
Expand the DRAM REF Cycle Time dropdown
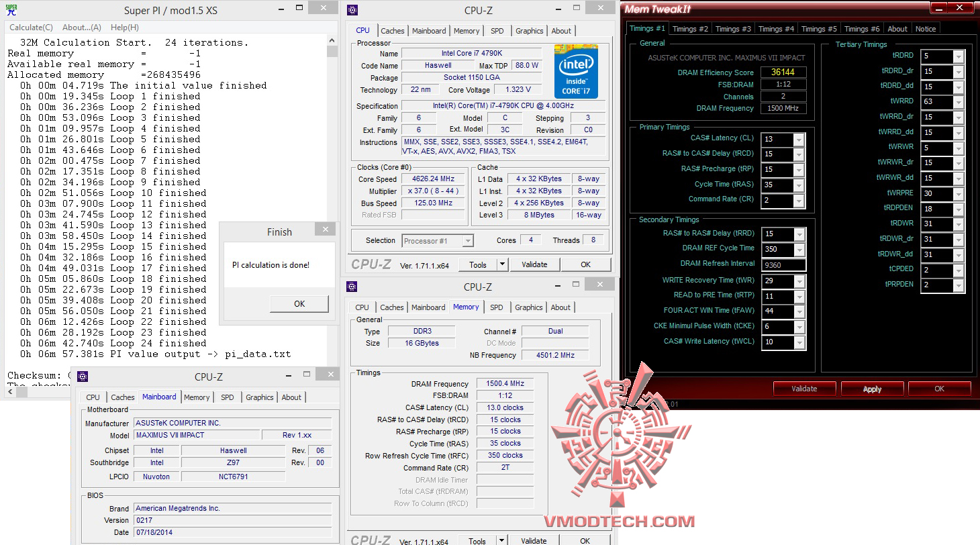pos(799,249)
